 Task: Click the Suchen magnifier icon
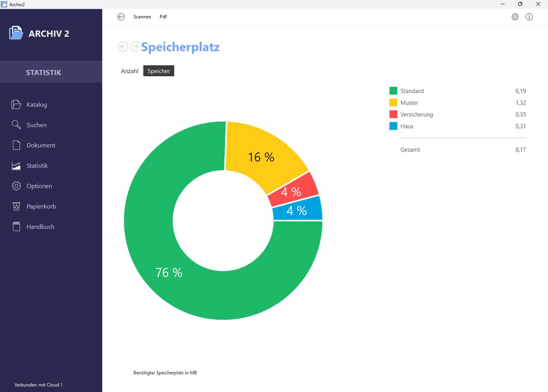coord(16,125)
